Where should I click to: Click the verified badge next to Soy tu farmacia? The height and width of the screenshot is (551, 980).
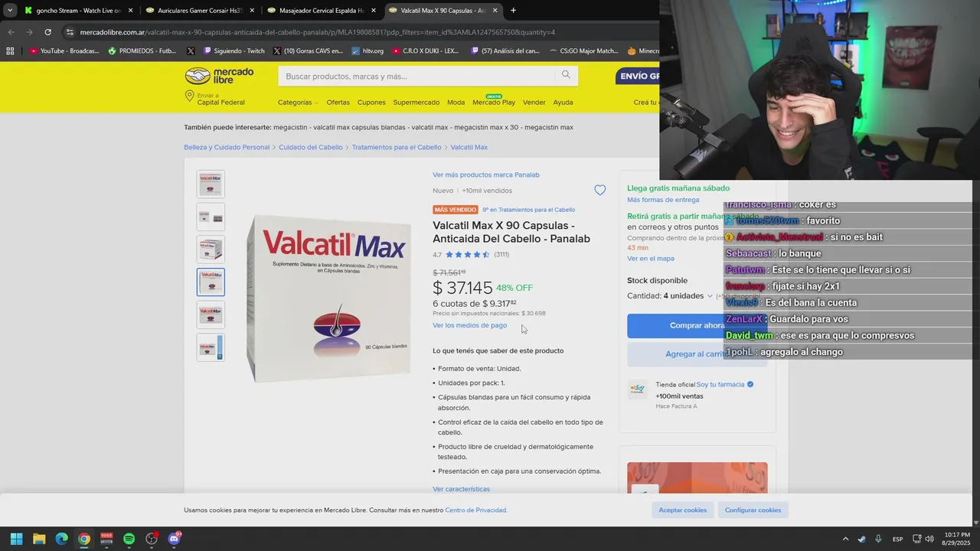[750, 384]
